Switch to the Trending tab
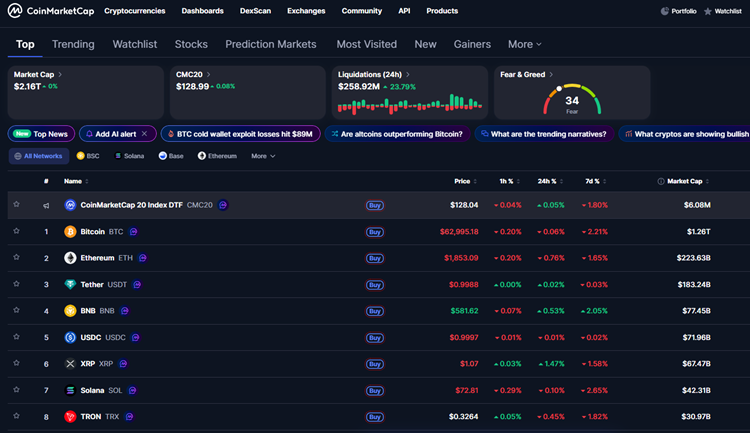Image resolution: width=750 pixels, height=433 pixels. pyautogui.click(x=73, y=44)
